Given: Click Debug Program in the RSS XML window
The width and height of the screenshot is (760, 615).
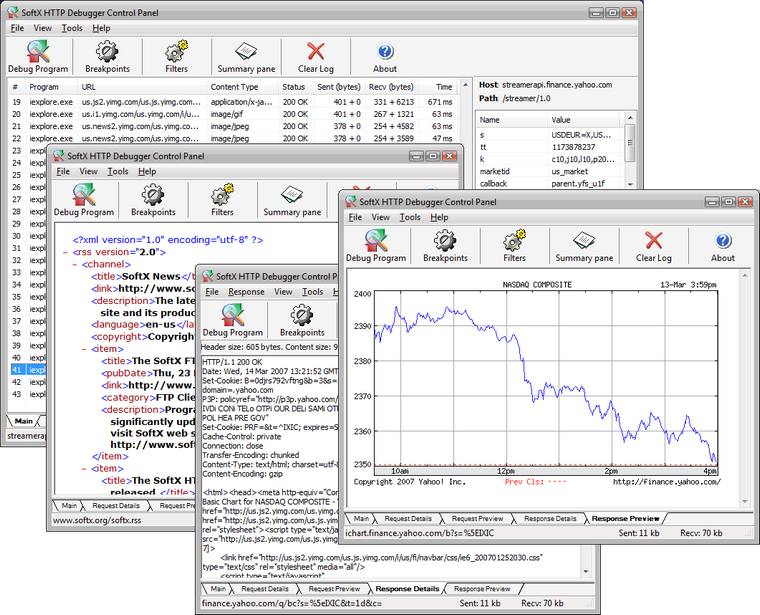Looking at the screenshot, I should [x=83, y=200].
